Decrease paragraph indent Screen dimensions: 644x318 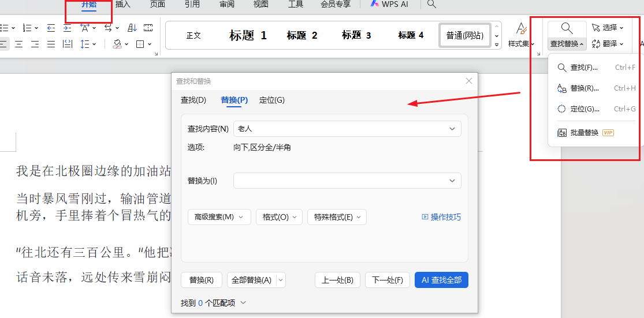51,28
